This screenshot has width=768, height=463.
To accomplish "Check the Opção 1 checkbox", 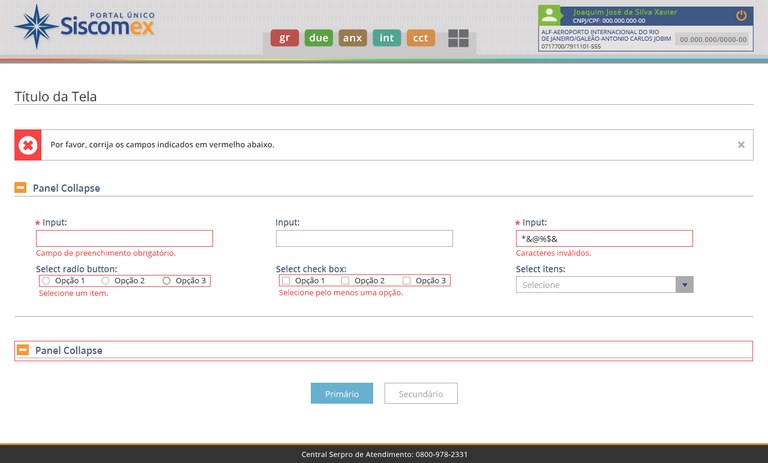I will [x=286, y=281].
